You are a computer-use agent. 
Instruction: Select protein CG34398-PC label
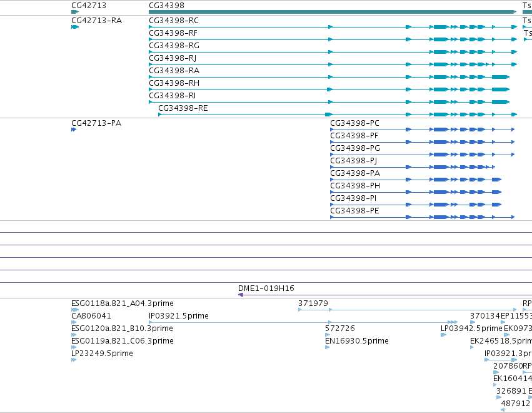tap(355, 123)
